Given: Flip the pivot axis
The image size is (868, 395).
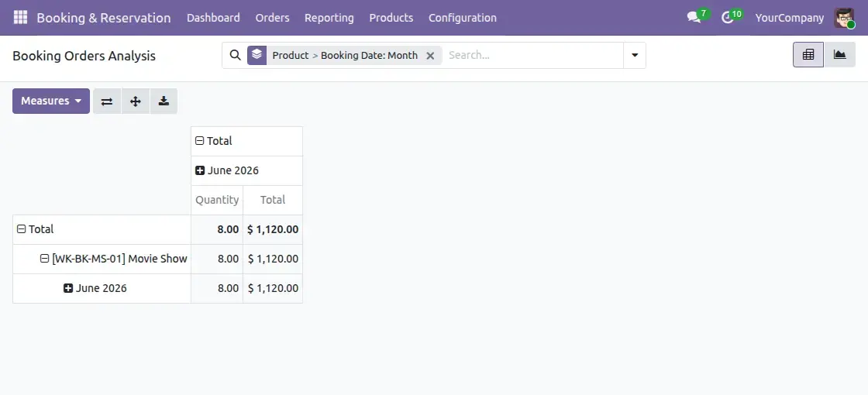Looking at the screenshot, I should click(x=107, y=101).
